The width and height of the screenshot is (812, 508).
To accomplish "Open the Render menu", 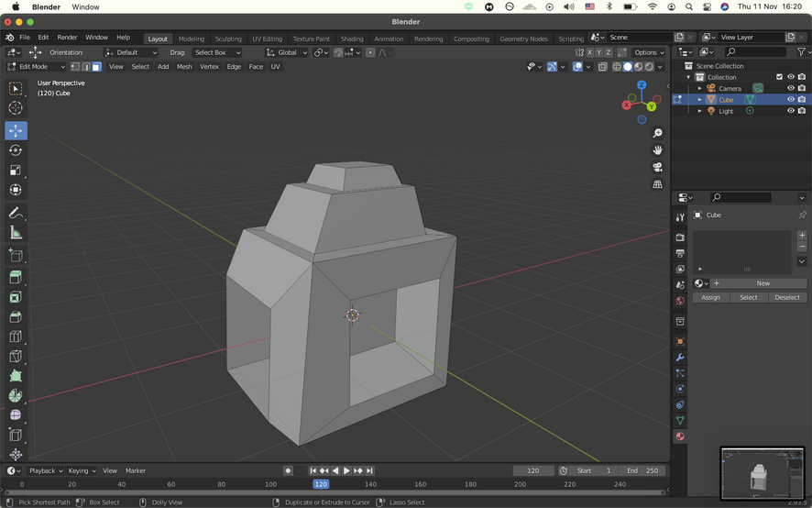I will click(x=67, y=38).
